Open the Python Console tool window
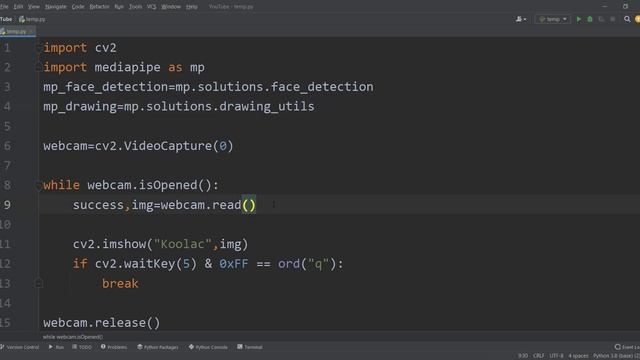The height and width of the screenshot is (360, 640). point(208,347)
